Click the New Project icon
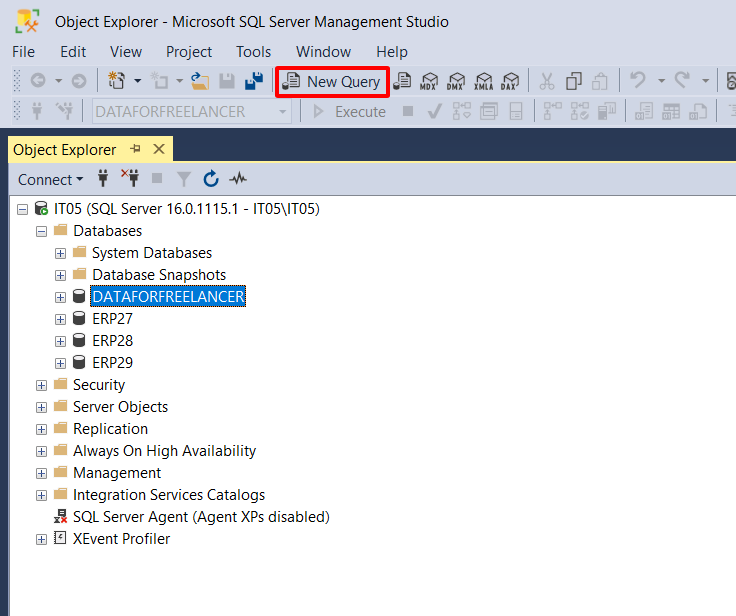Image resolution: width=736 pixels, height=616 pixels. [x=116, y=81]
